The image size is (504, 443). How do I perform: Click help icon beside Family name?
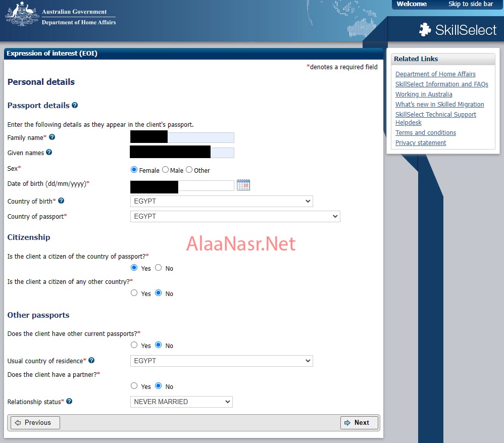[x=52, y=137]
